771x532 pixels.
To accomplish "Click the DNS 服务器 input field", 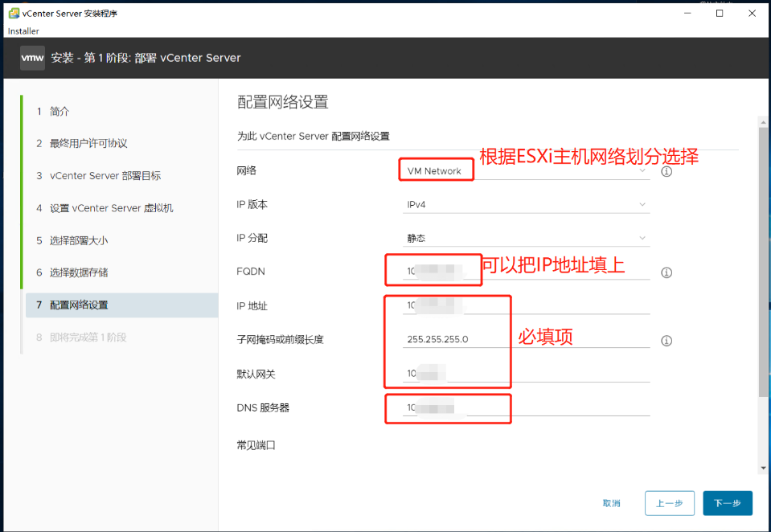I will 526,407.
